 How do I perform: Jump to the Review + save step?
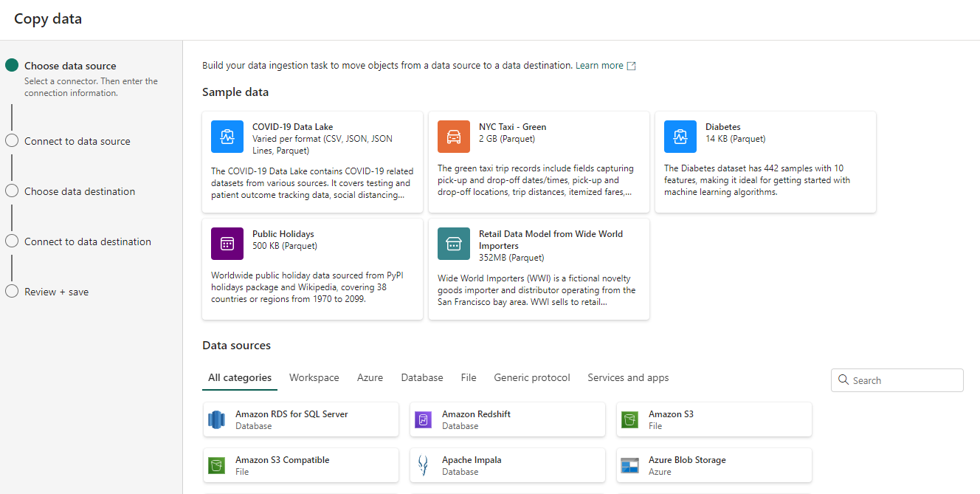coord(56,292)
